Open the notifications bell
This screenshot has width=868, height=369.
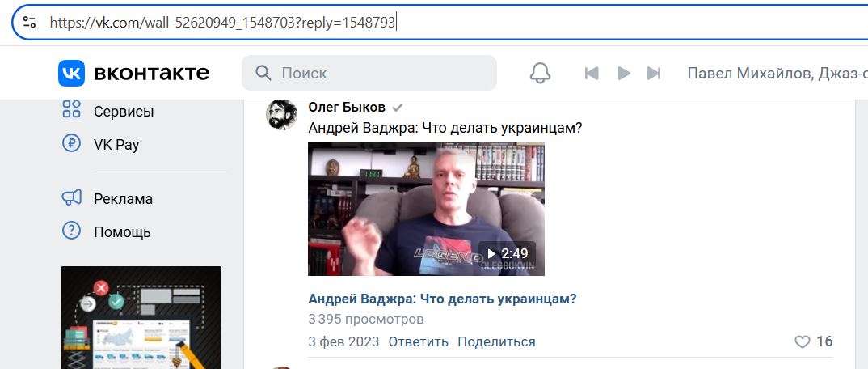click(x=540, y=73)
